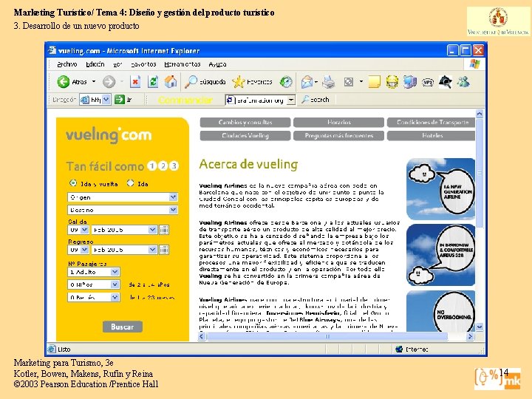The width and height of the screenshot is (532, 399).
Task: Click the grey forward arrow icon
Action: pyautogui.click(x=109, y=82)
